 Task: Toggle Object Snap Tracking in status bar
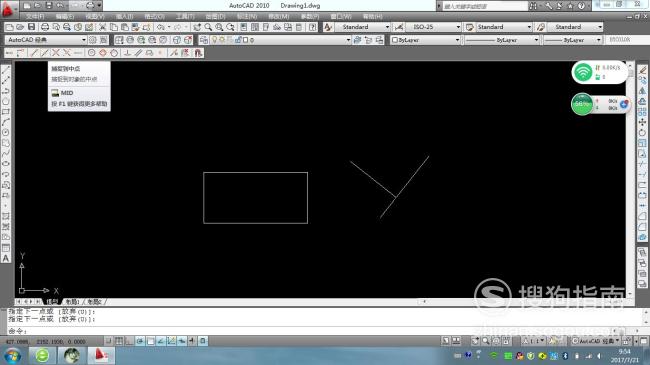point(161,341)
